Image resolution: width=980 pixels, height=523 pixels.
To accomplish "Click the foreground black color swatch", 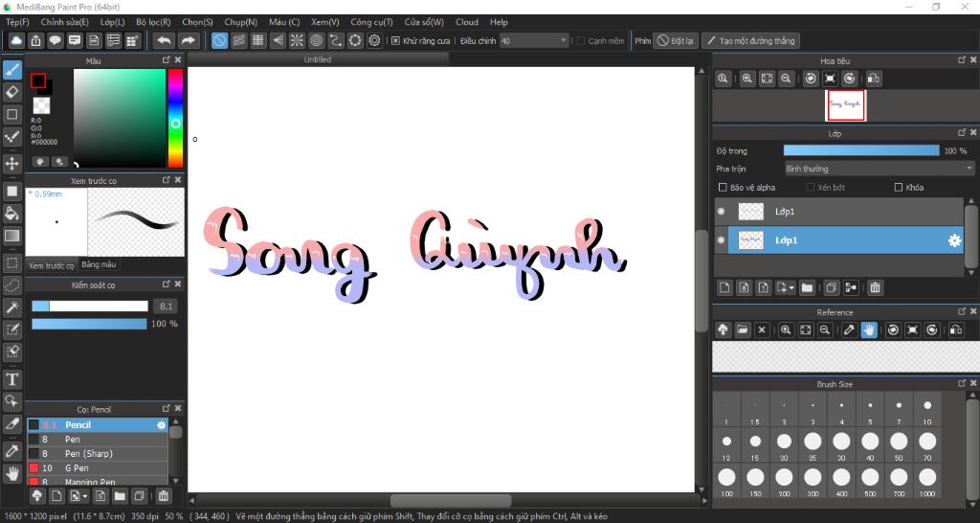I will click(x=38, y=80).
